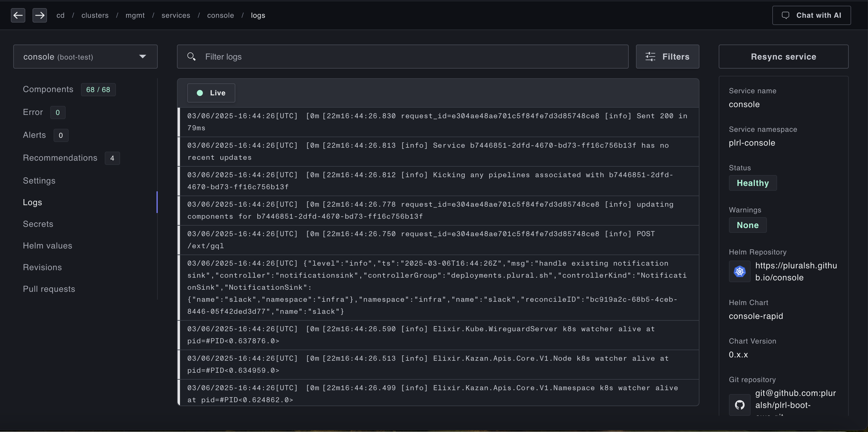
Task: Expand the service selector caret arrow
Action: point(143,57)
